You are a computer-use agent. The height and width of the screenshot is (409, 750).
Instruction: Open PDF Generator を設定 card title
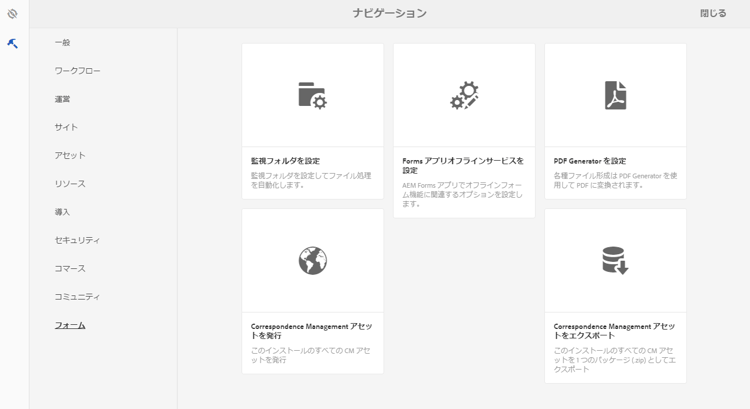point(590,161)
